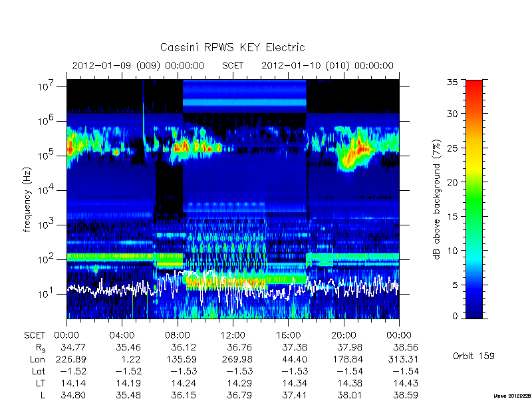Click the Lon value "313.31"
The image size is (532, 399).
pyautogui.click(x=403, y=359)
